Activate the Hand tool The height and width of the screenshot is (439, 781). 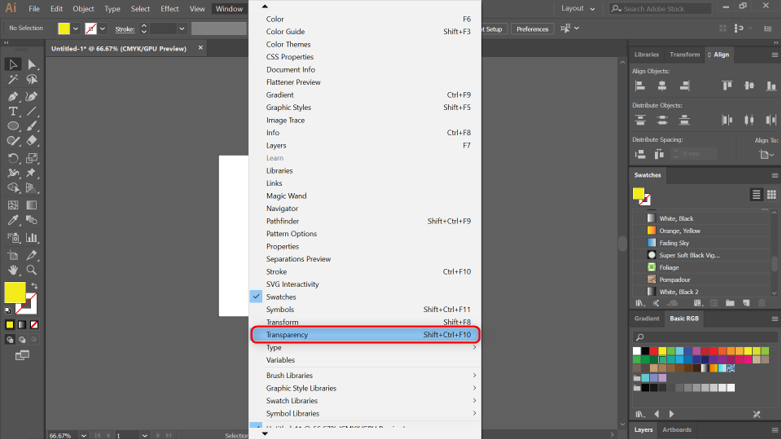(x=13, y=270)
